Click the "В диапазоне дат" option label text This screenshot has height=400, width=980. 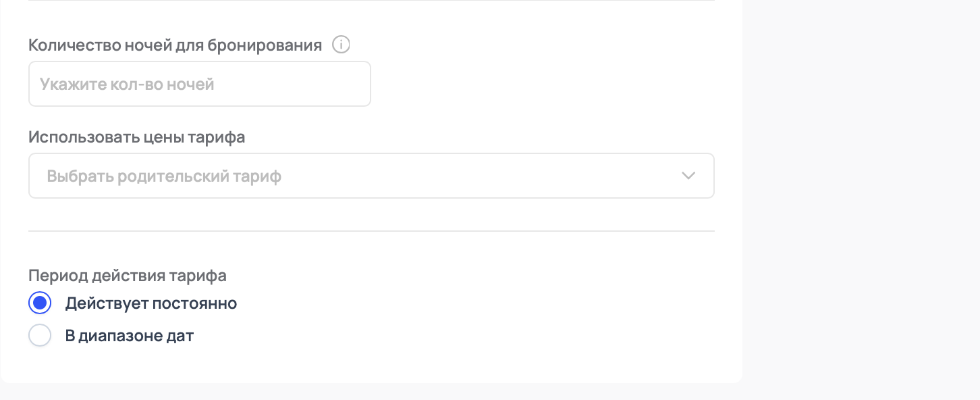point(129,336)
